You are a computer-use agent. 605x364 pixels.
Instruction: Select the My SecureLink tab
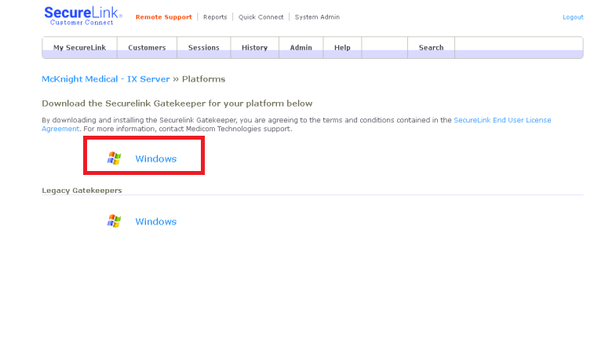(79, 47)
